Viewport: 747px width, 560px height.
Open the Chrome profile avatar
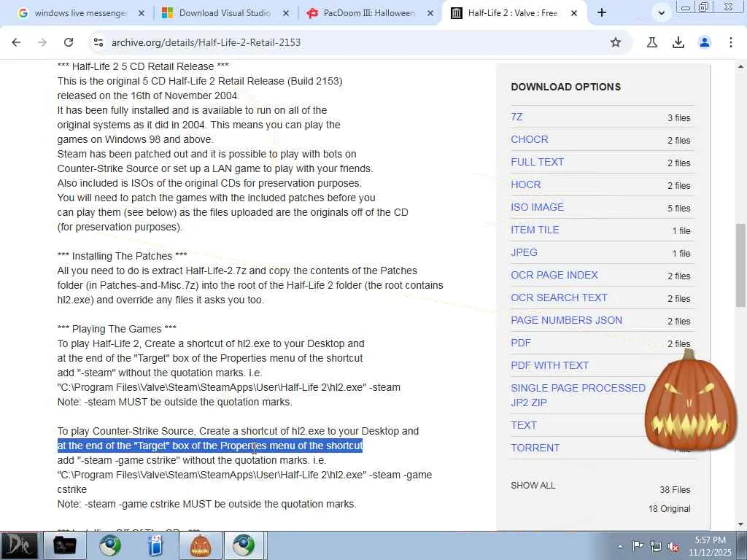point(705,42)
